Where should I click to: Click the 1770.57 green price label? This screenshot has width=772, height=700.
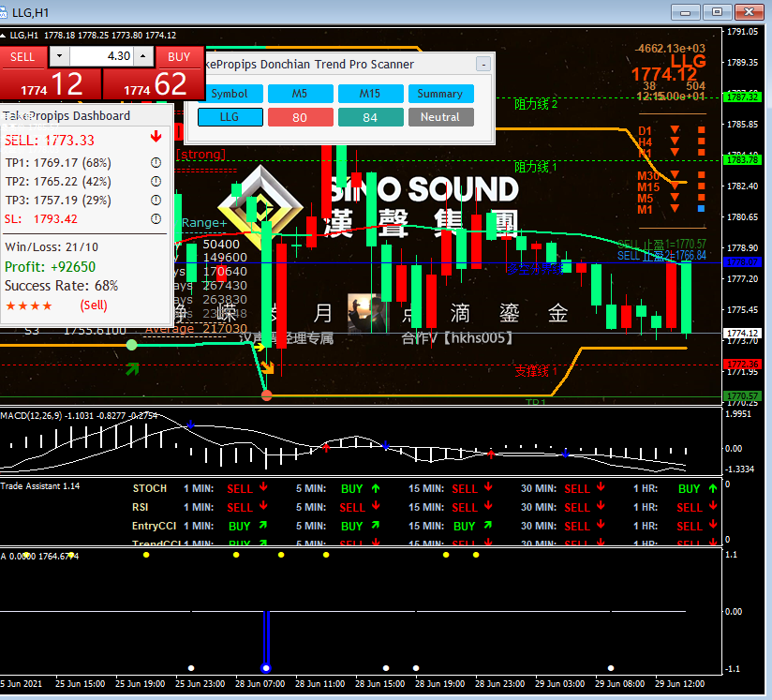(742, 396)
